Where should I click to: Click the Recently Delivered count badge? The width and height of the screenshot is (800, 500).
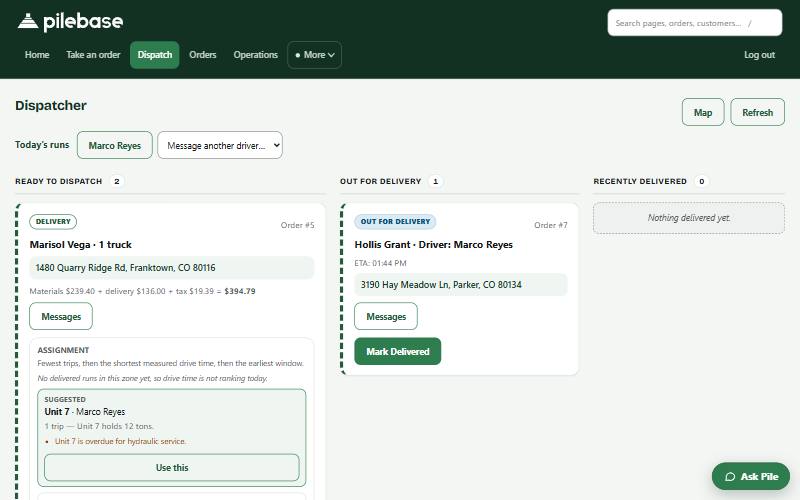(x=702, y=181)
